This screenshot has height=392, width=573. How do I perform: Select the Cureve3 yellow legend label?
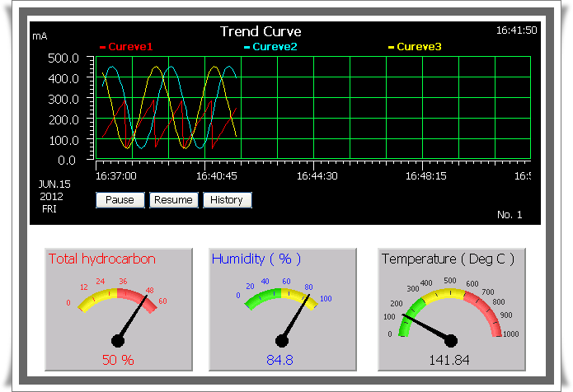(419, 47)
